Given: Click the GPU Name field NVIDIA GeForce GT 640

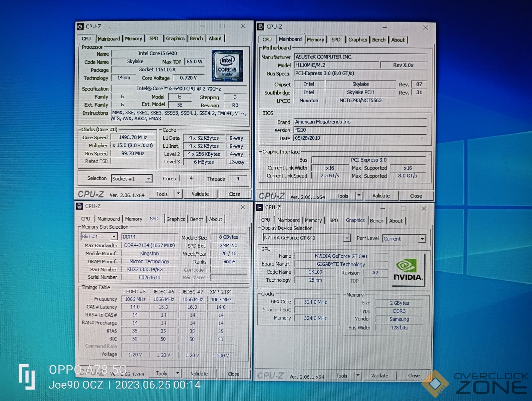Looking at the screenshot, I should (341, 256).
